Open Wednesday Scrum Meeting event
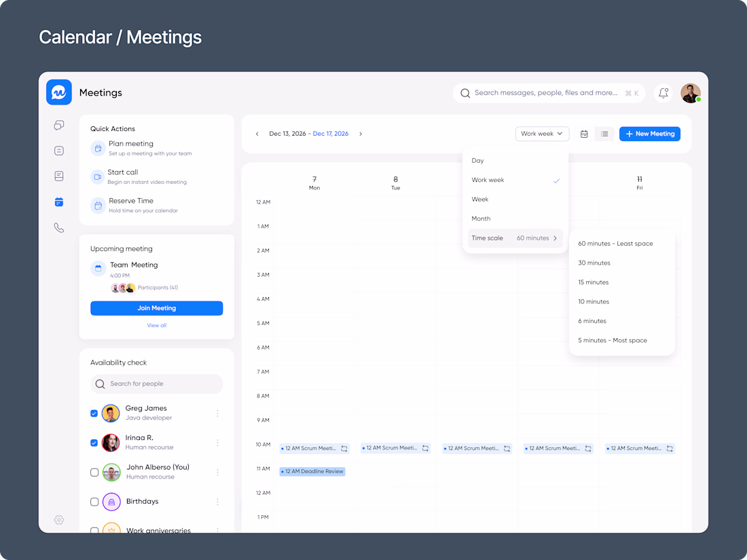This screenshot has height=560, width=747. pyautogui.click(x=477, y=449)
